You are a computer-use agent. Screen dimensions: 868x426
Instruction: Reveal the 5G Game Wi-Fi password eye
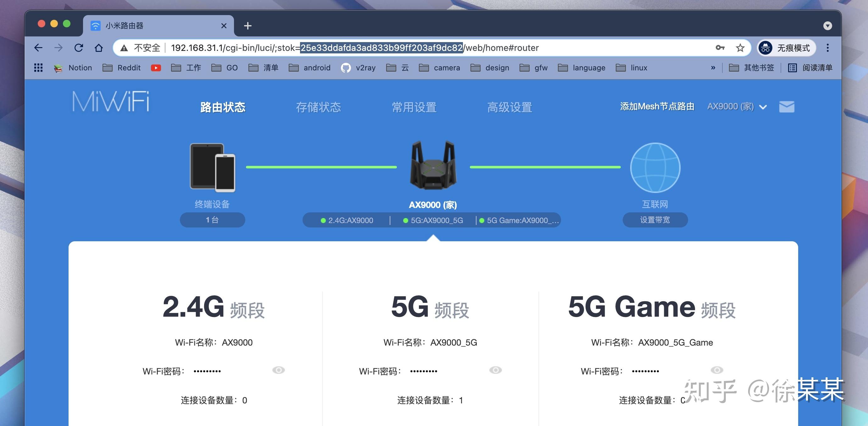point(717,370)
